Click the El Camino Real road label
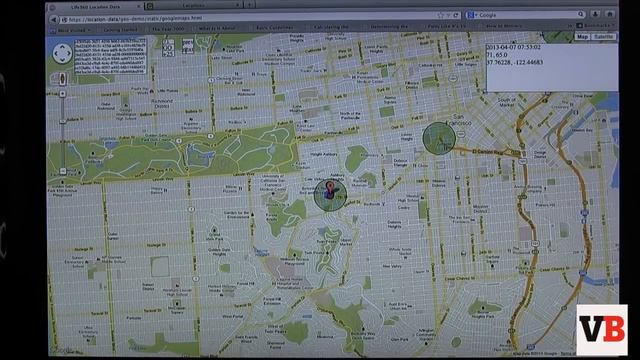640x360 pixels. pos(488,152)
